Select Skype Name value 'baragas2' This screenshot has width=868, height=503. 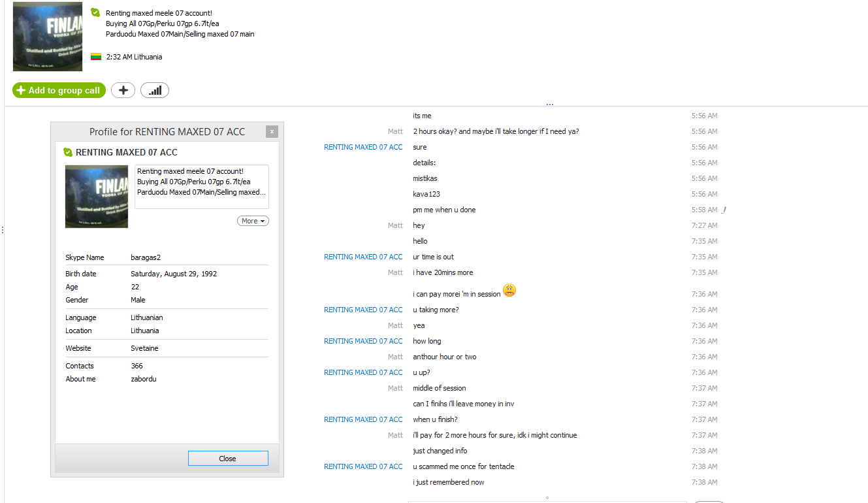point(146,257)
